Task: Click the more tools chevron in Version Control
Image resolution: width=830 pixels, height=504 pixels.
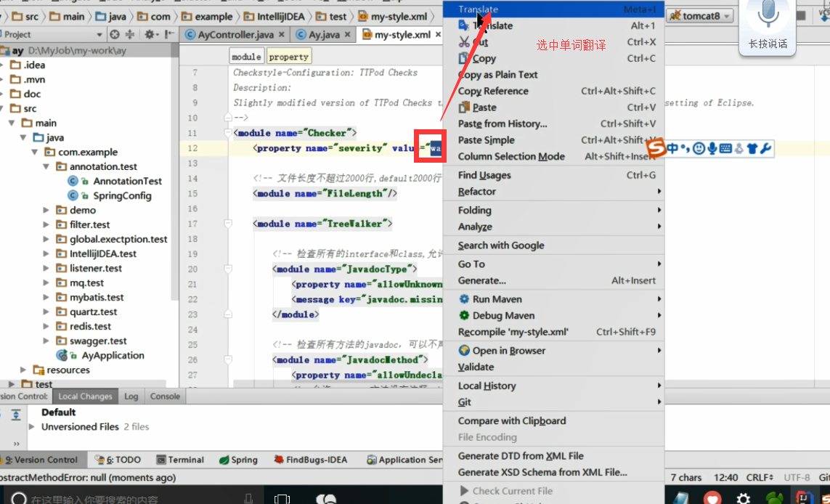Action: 16,444
